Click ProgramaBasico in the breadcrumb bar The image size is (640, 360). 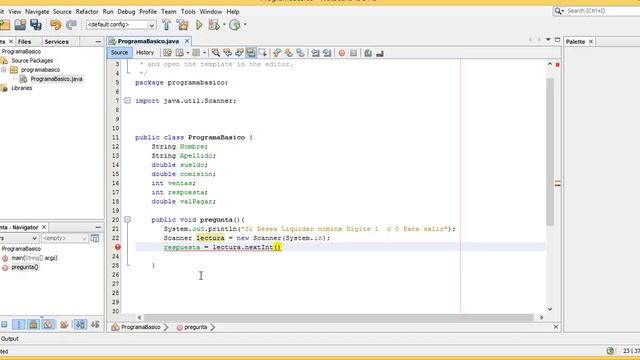pyautogui.click(x=140, y=327)
